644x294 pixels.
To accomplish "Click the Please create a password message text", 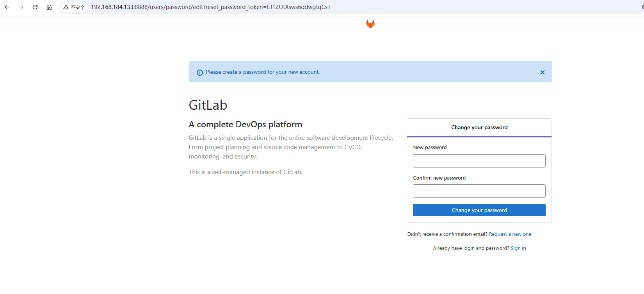I will pyautogui.click(x=263, y=72).
